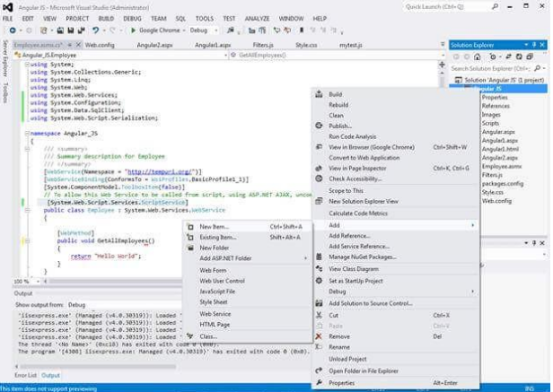
Task: Click the Refresh icon in Solution Explorer
Action: 519,57
